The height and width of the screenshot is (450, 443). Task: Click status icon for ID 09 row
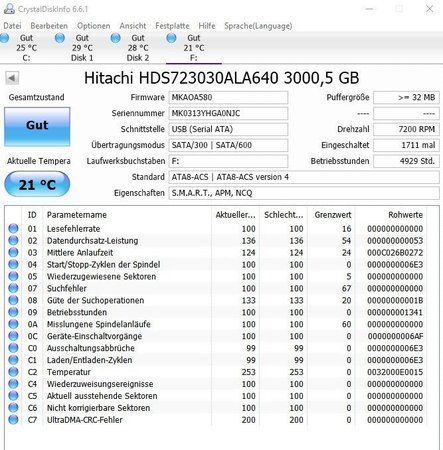point(13,312)
